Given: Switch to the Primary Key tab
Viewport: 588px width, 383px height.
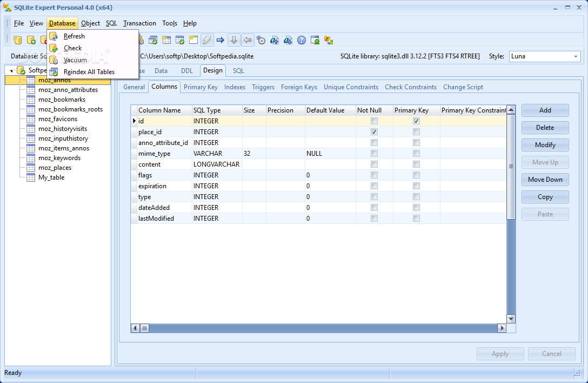Looking at the screenshot, I should 201,87.
